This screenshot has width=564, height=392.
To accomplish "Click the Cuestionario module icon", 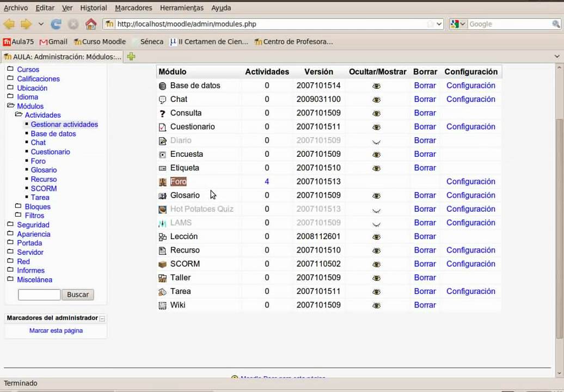I will [x=163, y=127].
